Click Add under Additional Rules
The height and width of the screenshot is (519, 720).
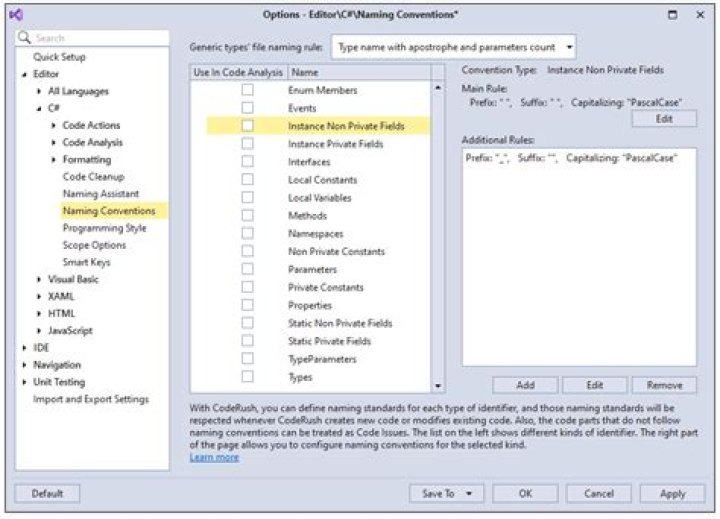tap(524, 385)
